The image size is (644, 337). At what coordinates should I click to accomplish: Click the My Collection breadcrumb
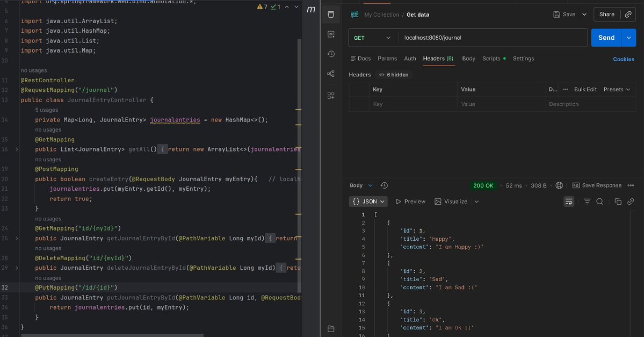(x=381, y=15)
